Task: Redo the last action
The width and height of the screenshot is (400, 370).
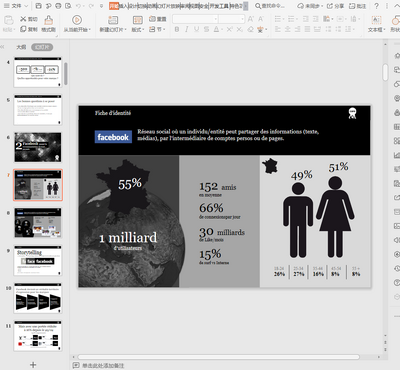Action: point(91,6)
